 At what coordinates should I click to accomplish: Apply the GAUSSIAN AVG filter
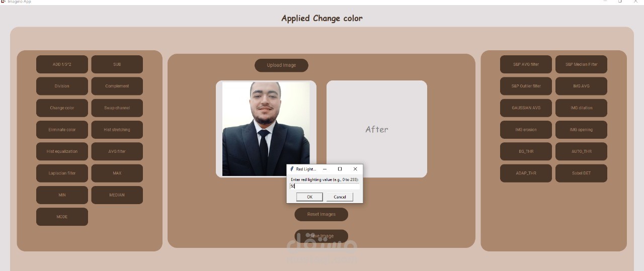(x=526, y=108)
